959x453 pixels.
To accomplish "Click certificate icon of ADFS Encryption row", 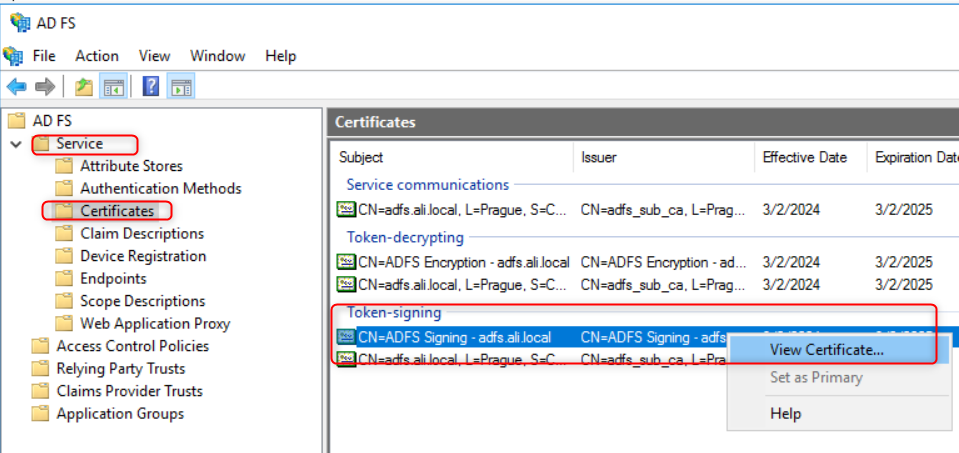I will click(346, 262).
